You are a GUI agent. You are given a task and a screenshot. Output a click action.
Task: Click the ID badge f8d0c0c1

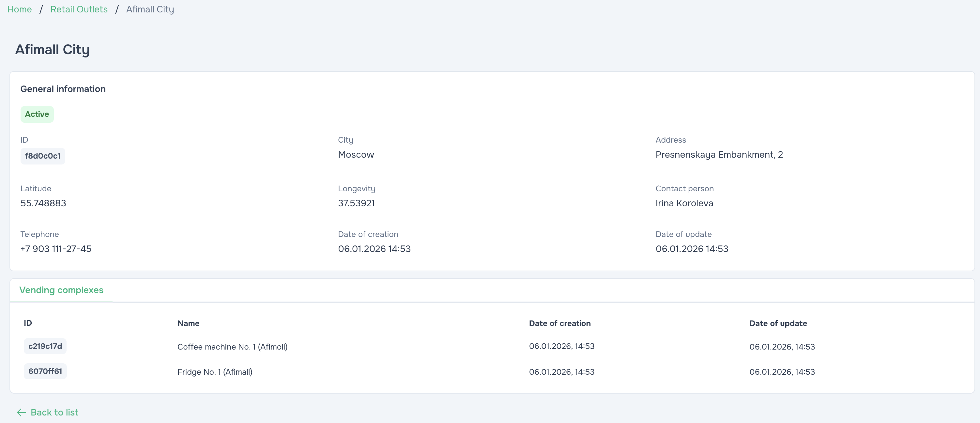[43, 156]
